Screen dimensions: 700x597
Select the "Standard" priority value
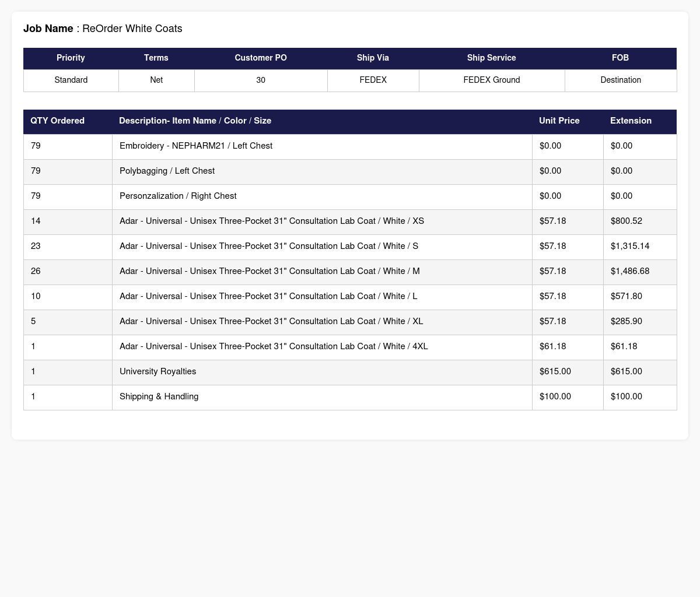pyautogui.click(x=71, y=80)
